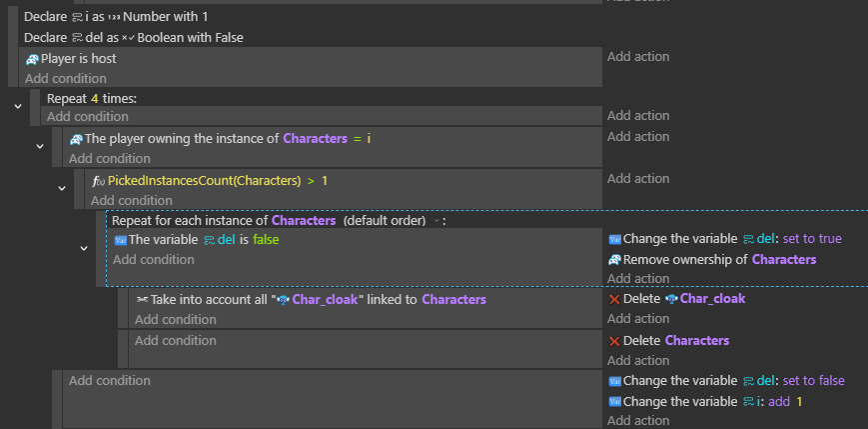The height and width of the screenshot is (429, 868).
Task: Click the variable icon in "del is false" condition
Action: [120, 240]
